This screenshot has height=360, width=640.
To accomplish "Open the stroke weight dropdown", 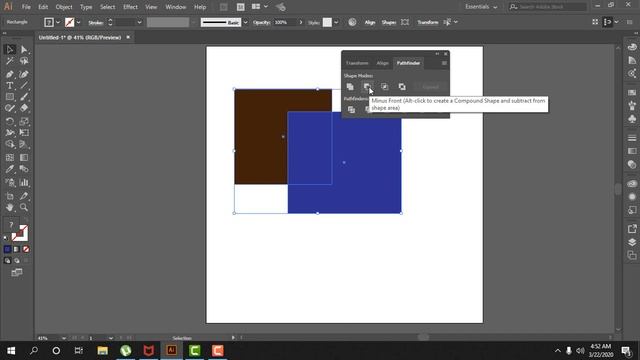I will pos(139,22).
